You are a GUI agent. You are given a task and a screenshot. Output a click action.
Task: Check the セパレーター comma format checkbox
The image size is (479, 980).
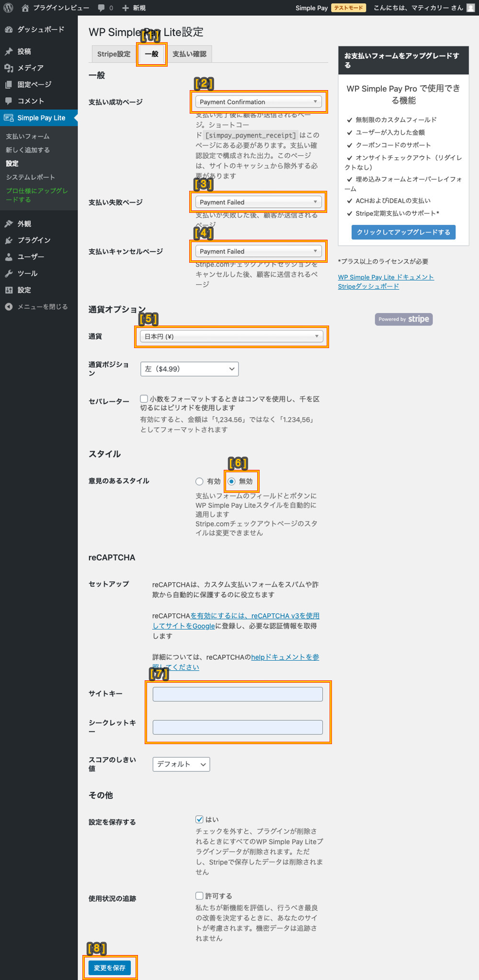tap(144, 398)
